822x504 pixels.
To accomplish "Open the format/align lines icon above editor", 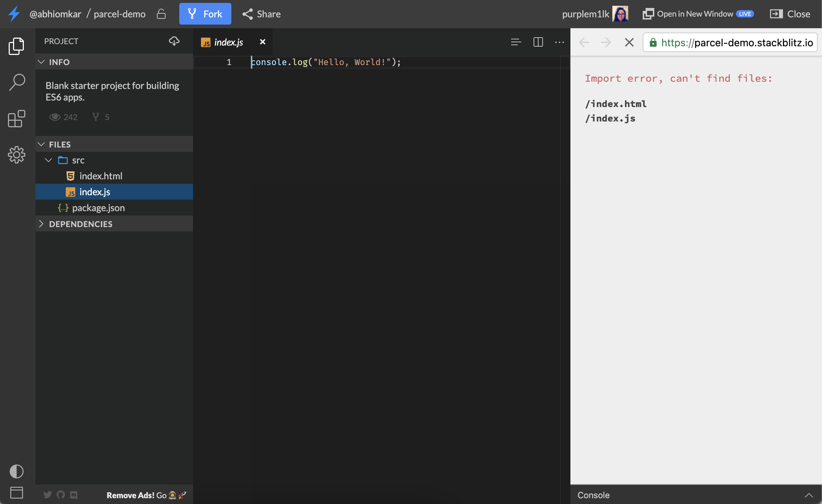I will click(x=516, y=42).
